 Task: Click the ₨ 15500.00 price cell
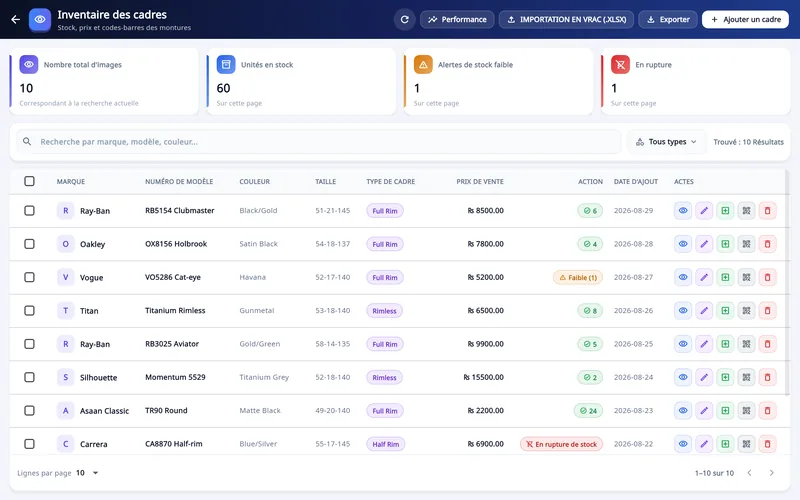[483, 378]
